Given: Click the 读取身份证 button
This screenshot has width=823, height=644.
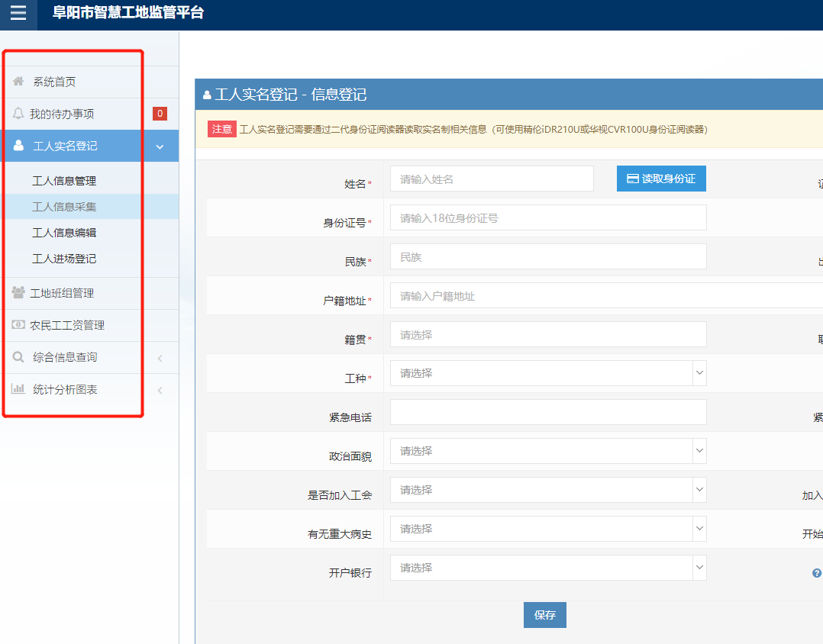Looking at the screenshot, I should click(661, 179).
